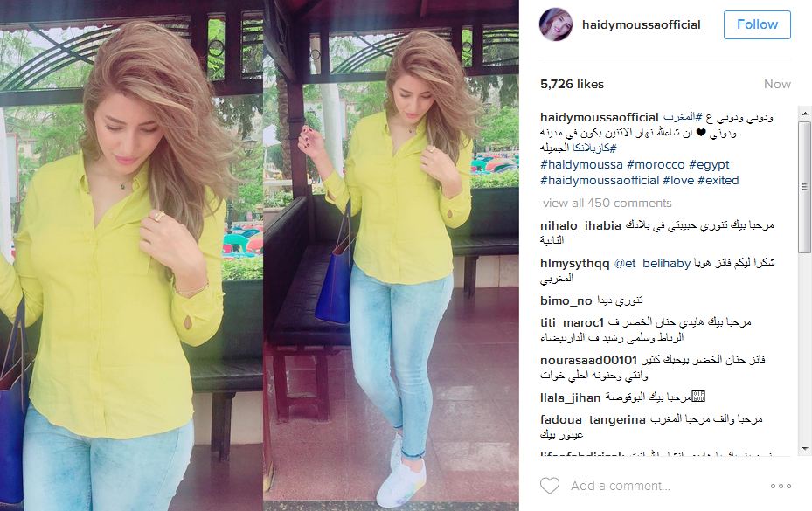Open commenter fadoua_tangerina's profile
The width and height of the screenshot is (812, 511).
[x=593, y=419]
